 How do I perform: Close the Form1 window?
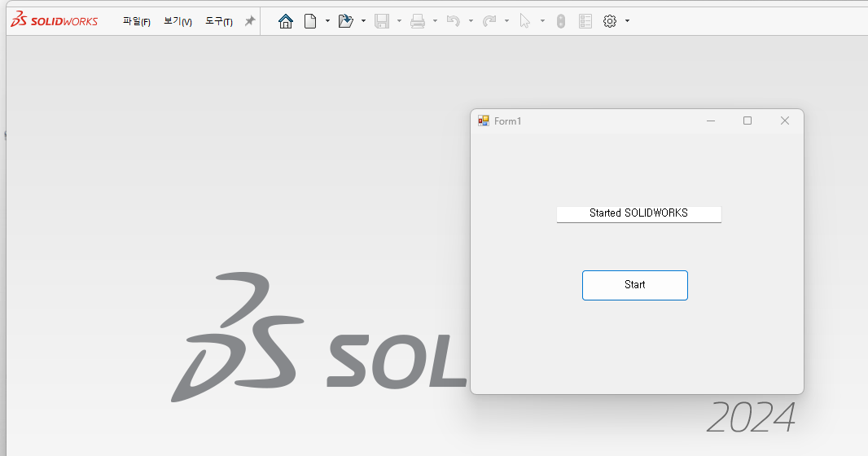[x=784, y=121]
